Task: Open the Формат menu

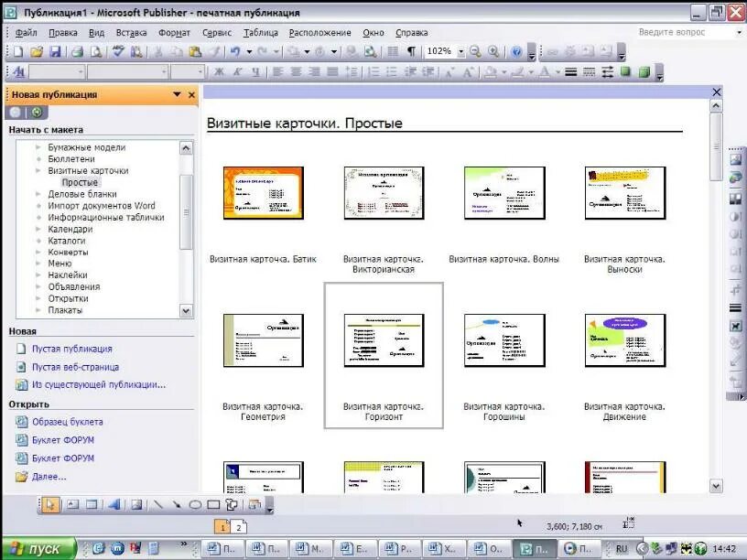Action: (x=174, y=32)
